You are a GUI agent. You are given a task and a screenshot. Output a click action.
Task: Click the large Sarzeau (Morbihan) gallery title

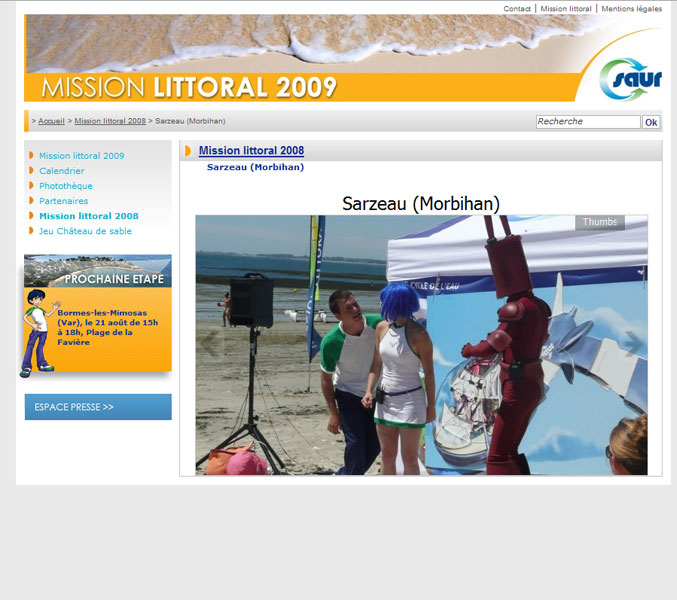(421, 203)
